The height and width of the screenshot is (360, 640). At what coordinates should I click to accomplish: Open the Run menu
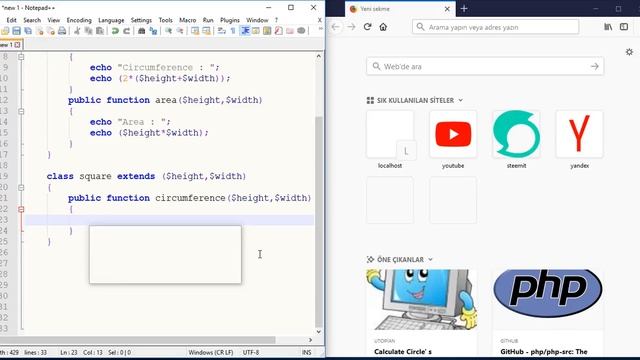point(208,20)
